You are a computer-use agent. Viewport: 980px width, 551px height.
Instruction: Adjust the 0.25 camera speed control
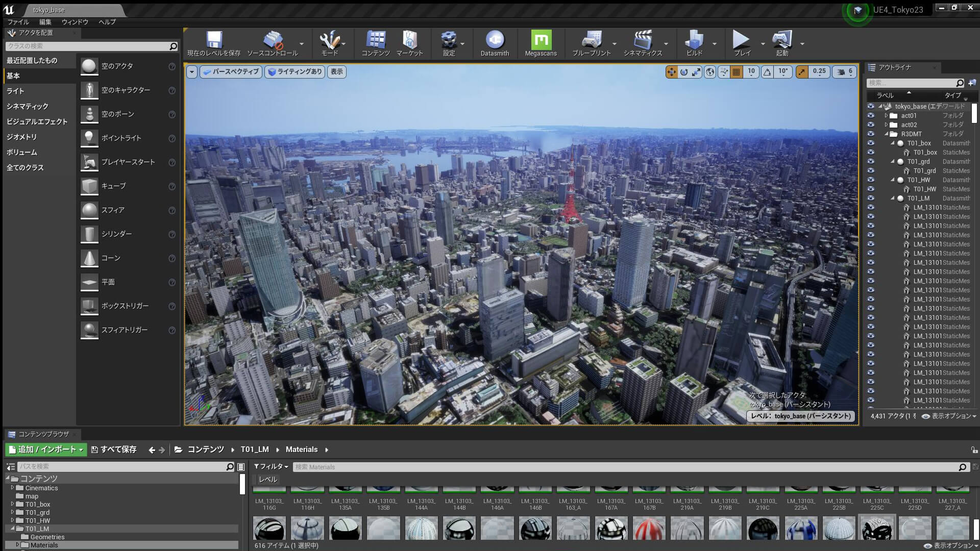(x=819, y=72)
